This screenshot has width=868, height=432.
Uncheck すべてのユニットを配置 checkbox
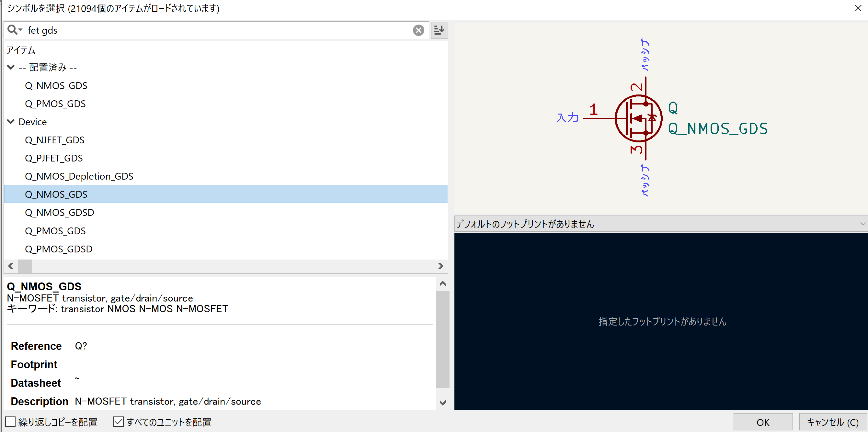tap(118, 422)
